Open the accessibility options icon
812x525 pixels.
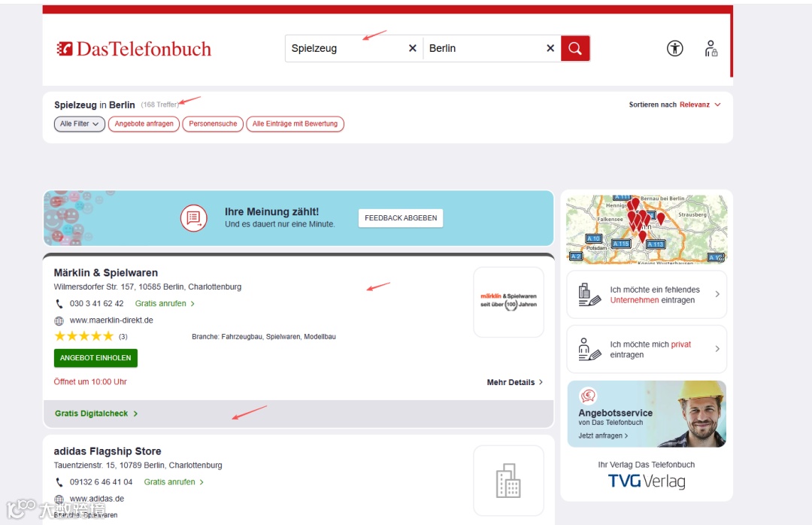click(674, 49)
